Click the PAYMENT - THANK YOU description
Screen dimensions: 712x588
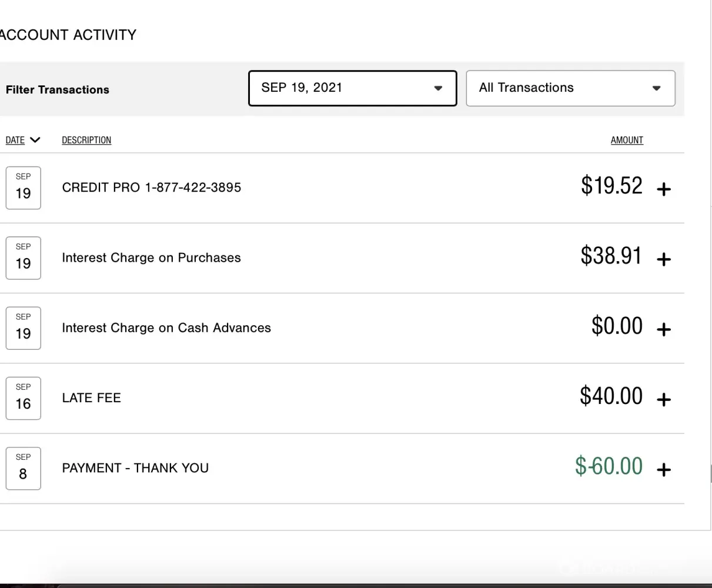point(135,468)
